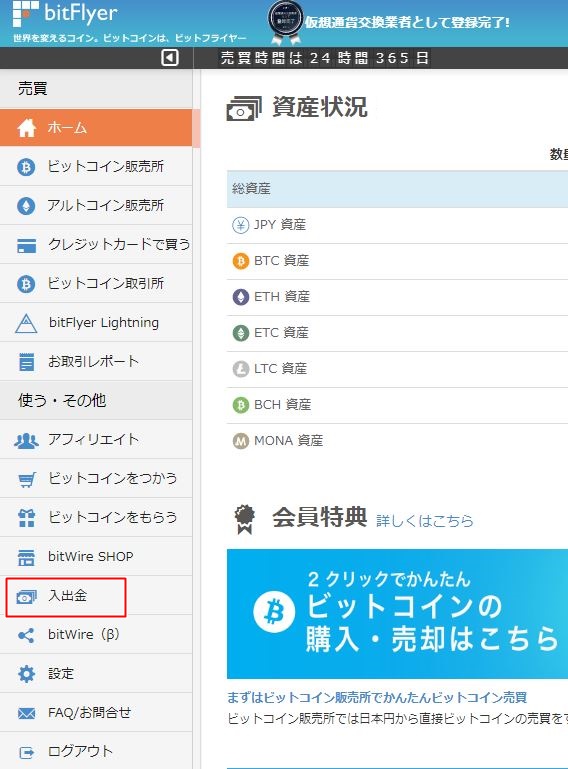The height and width of the screenshot is (769, 568).
Task: Click the shopping cart icon
Action: 26,479
